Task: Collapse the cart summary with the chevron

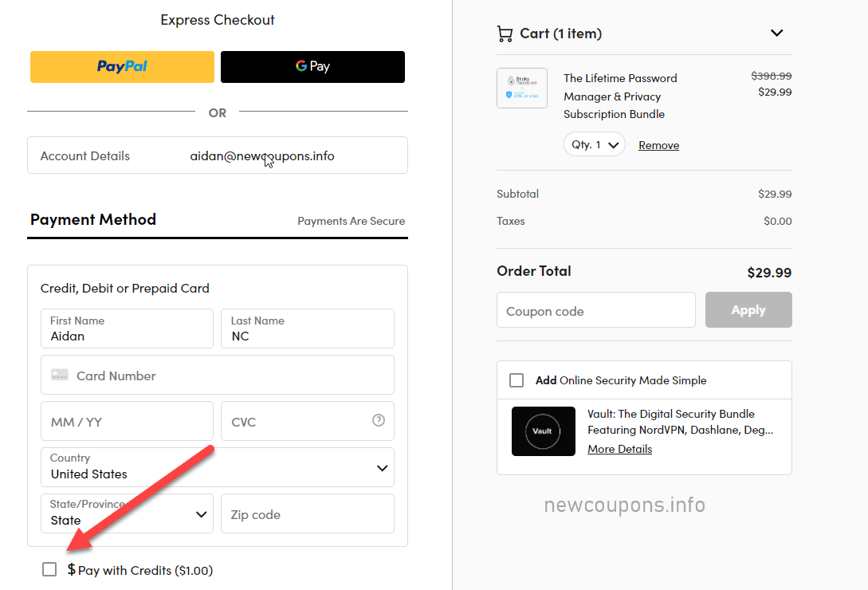Action: click(776, 33)
